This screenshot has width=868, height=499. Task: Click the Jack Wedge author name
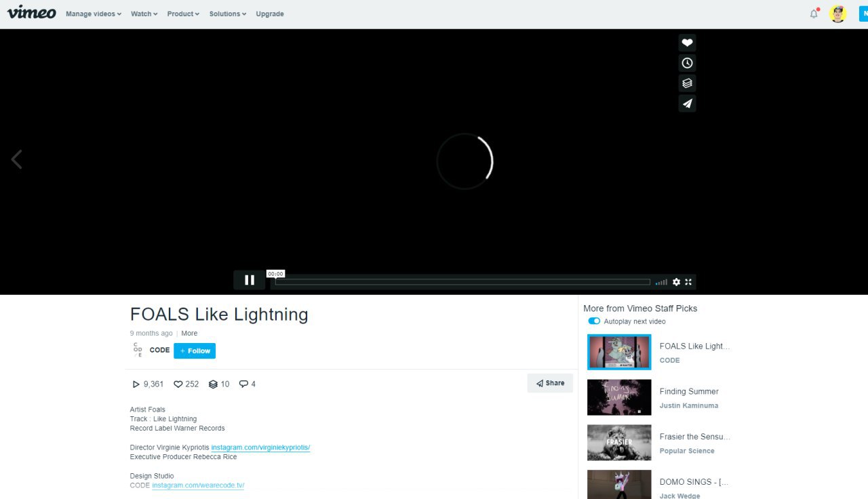point(680,496)
